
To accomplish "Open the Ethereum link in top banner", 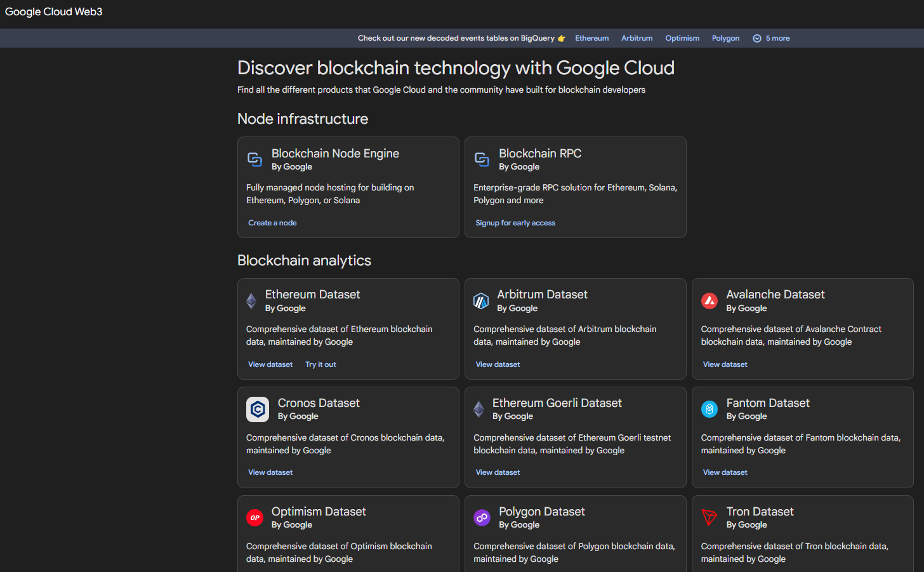I will click(x=592, y=38).
